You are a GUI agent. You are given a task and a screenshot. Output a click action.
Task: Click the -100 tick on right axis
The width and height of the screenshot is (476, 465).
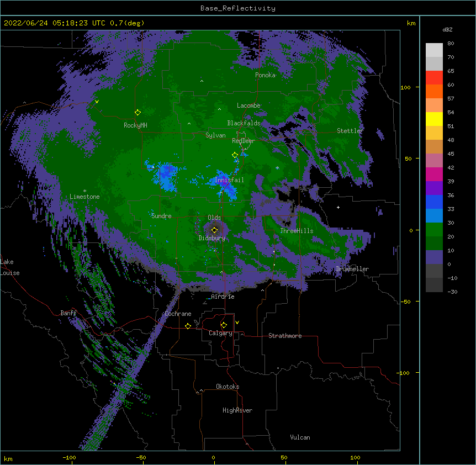click(403, 373)
